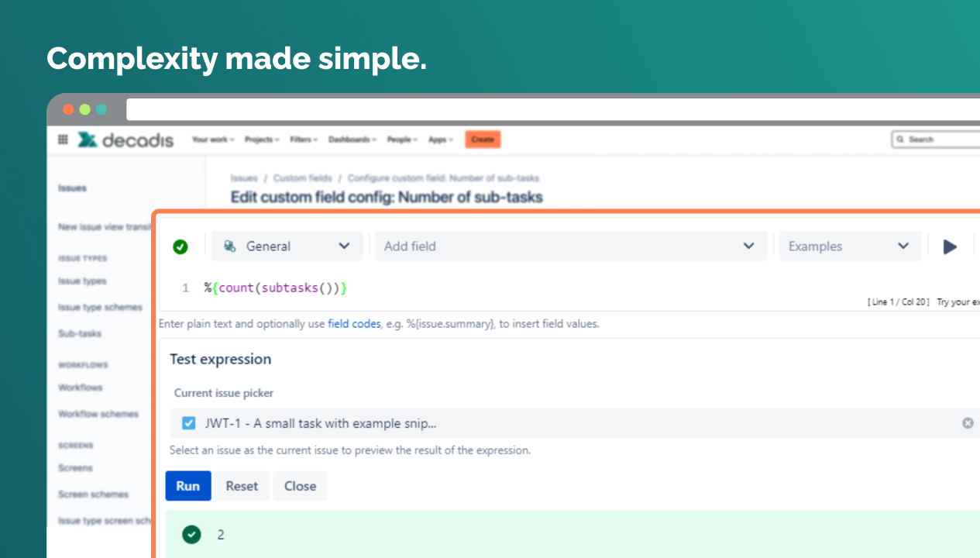Viewport: 980px width, 558px height.
Task: Click the play triangle run icon
Action: (x=950, y=246)
